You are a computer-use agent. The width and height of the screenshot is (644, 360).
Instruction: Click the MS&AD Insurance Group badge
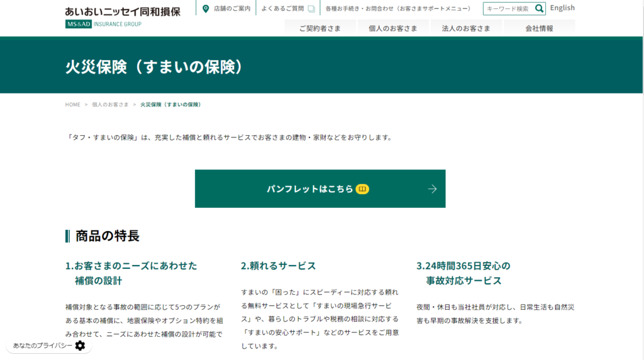(x=103, y=25)
